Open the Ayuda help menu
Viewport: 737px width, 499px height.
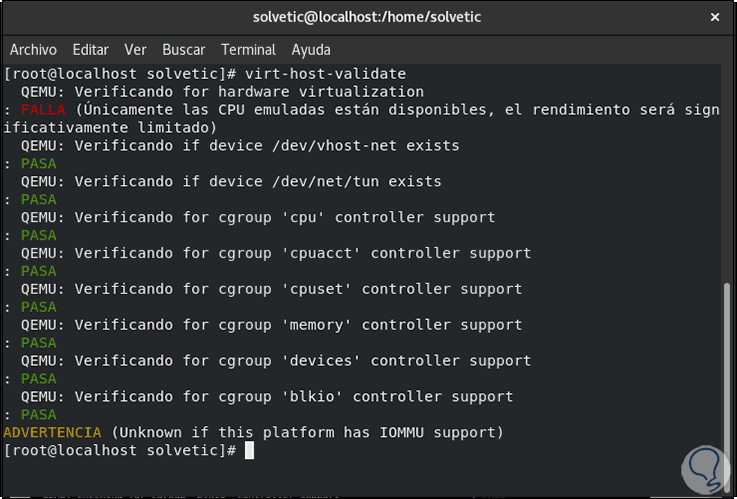coord(311,50)
